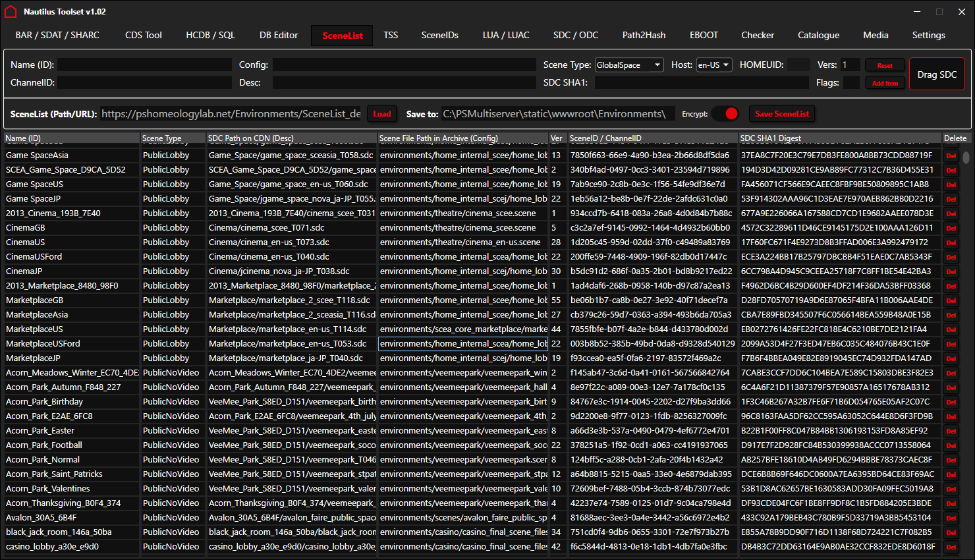Viewport: 975px width, 560px height.
Task: Open the Path2Hash tab
Action: [x=644, y=35]
